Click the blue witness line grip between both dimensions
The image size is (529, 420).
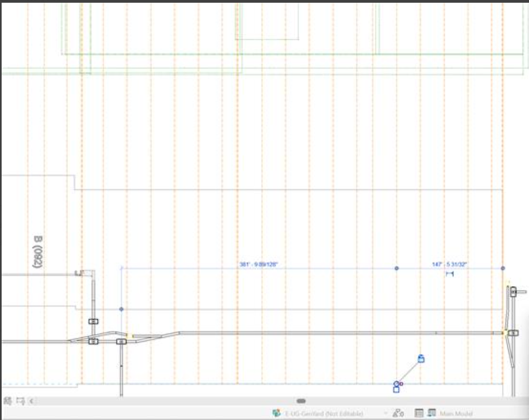pyautogui.click(x=397, y=268)
